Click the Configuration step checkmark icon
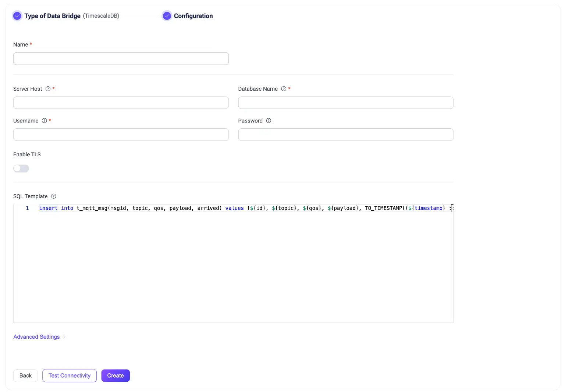This screenshot has height=392, width=565. [x=167, y=16]
